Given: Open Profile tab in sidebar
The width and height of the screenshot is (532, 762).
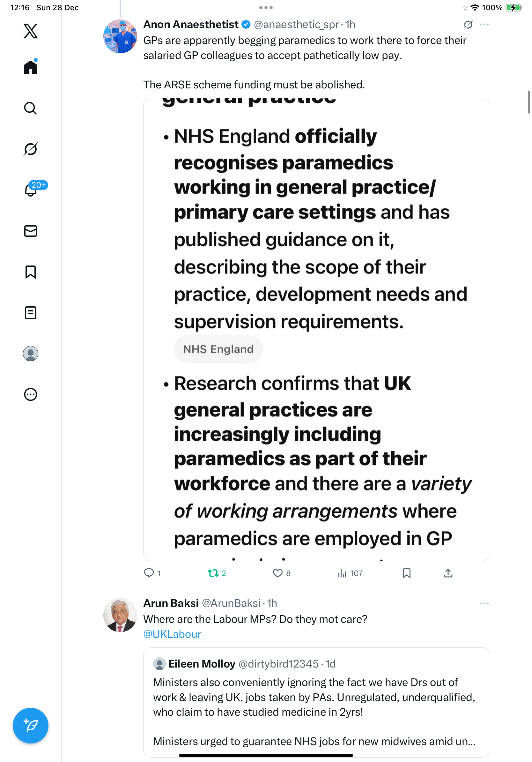Looking at the screenshot, I should (x=31, y=354).
